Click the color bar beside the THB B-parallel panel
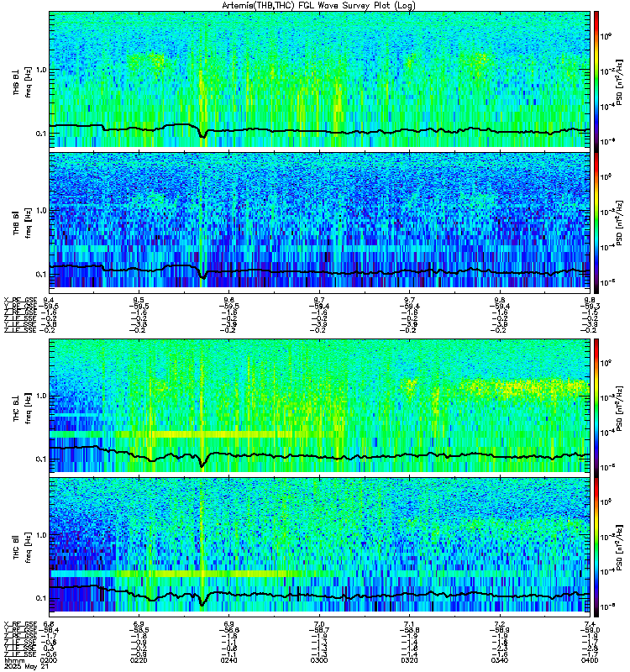This screenshot has height=672, width=630. tap(596, 223)
